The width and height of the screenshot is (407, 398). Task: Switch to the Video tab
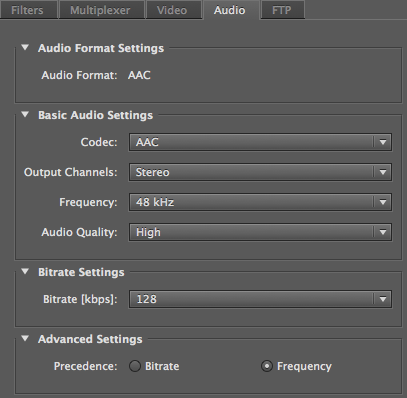click(174, 10)
